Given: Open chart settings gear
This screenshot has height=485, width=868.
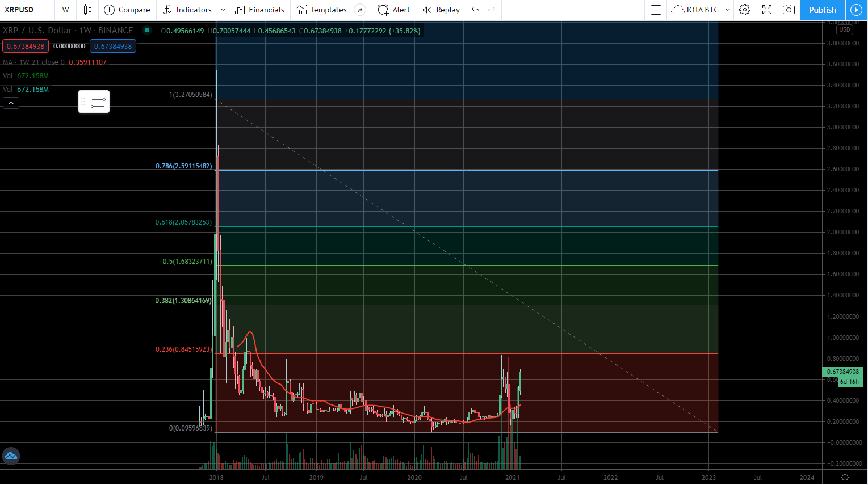Looking at the screenshot, I should coord(745,10).
